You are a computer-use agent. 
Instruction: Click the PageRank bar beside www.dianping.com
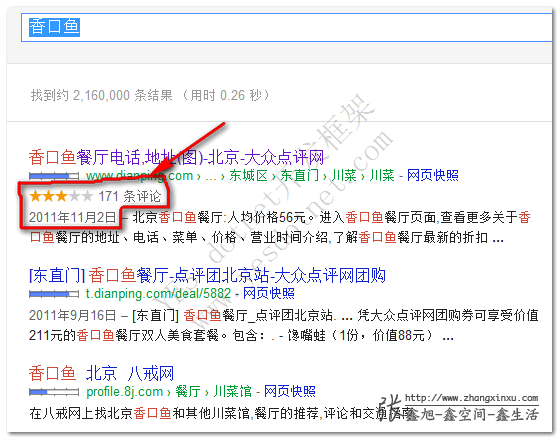pyautogui.click(x=54, y=176)
